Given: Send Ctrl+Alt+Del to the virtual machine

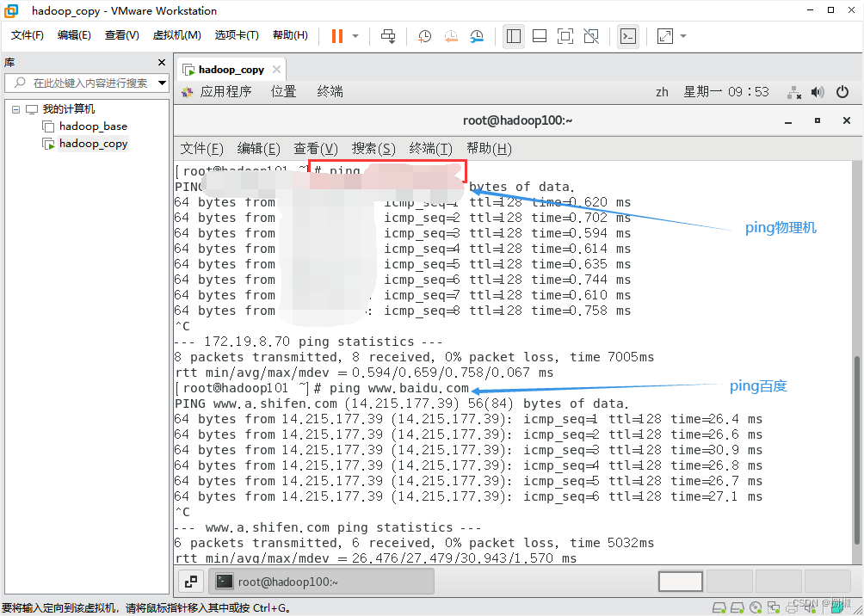Looking at the screenshot, I should click(x=388, y=36).
